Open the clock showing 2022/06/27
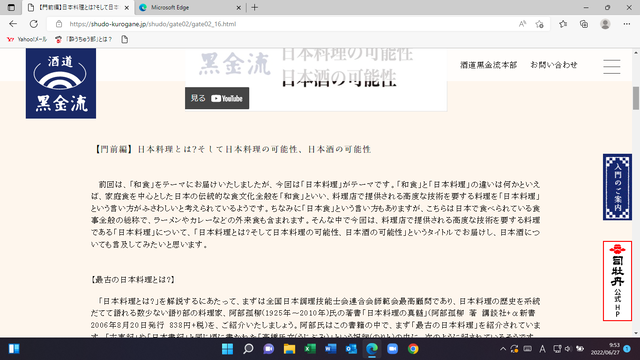 click(x=605, y=349)
